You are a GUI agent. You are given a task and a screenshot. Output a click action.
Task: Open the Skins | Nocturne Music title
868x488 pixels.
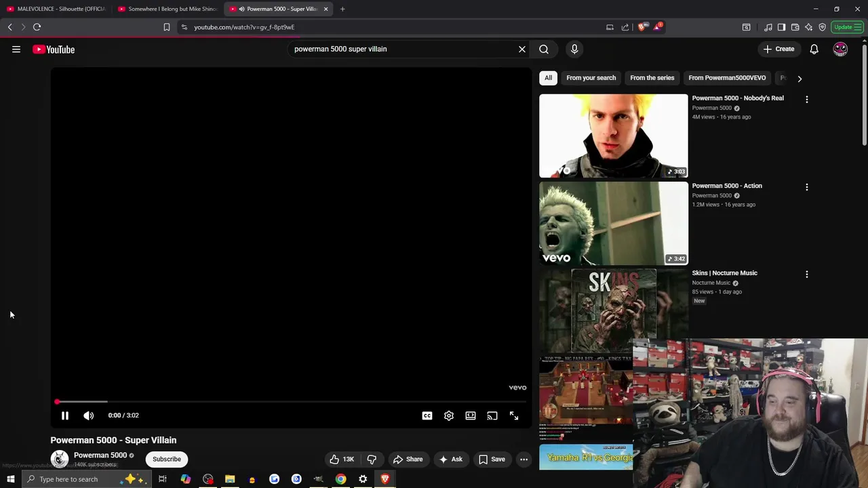(724, 273)
